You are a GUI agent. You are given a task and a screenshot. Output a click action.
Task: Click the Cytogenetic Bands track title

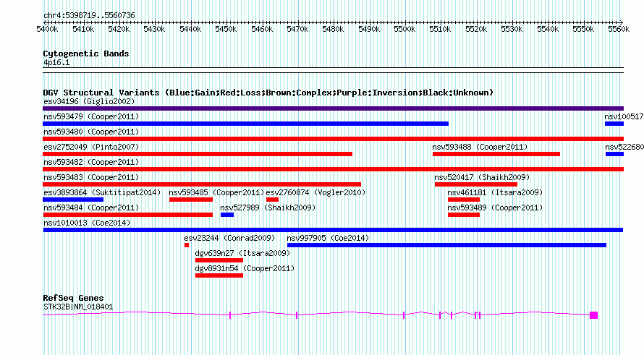click(86, 54)
